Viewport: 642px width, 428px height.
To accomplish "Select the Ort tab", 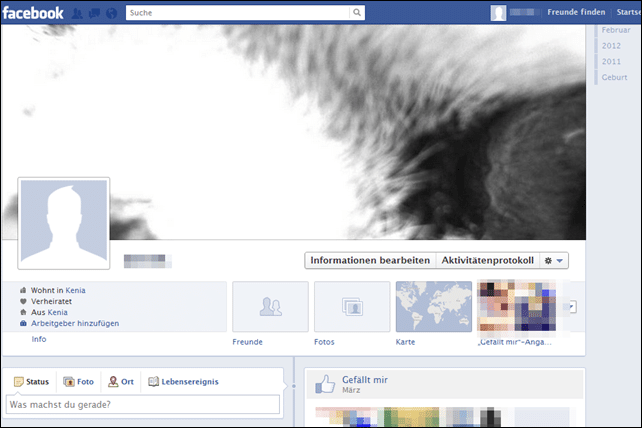I will coord(121,382).
